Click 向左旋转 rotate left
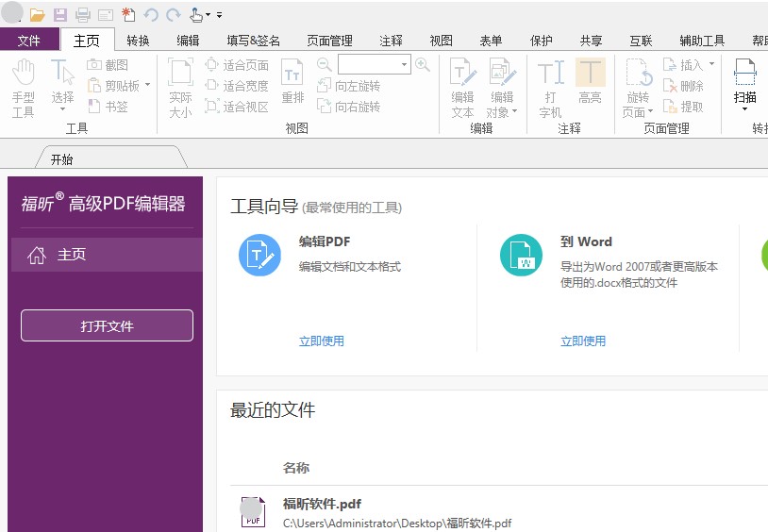This screenshot has height=532, width=768. pos(349,86)
